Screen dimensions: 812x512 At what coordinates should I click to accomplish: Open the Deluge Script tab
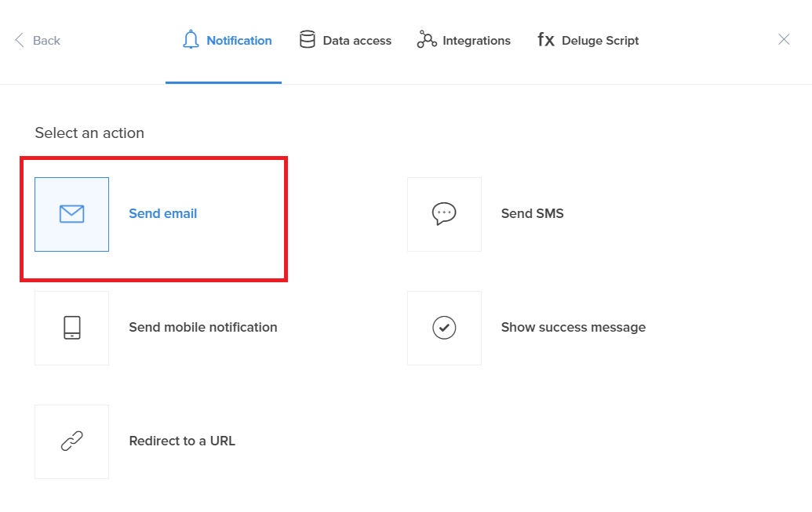(600, 41)
